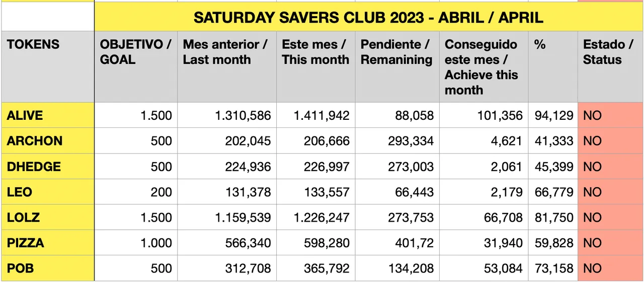
Task: Click the Saturday Savers Club title cell
Action: [x=368, y=18]
